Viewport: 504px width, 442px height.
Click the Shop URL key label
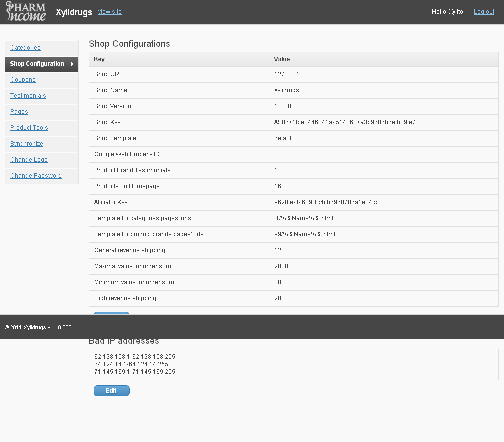click(x=108, y=74)
